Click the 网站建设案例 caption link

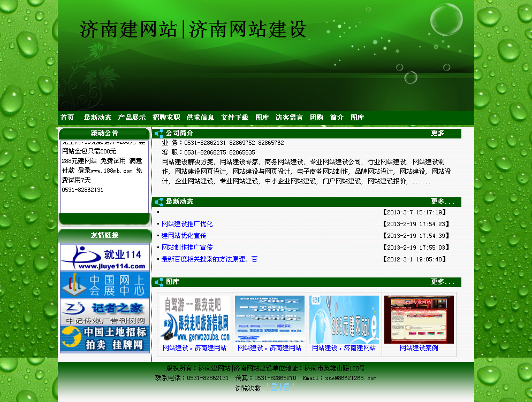point(419,348)
